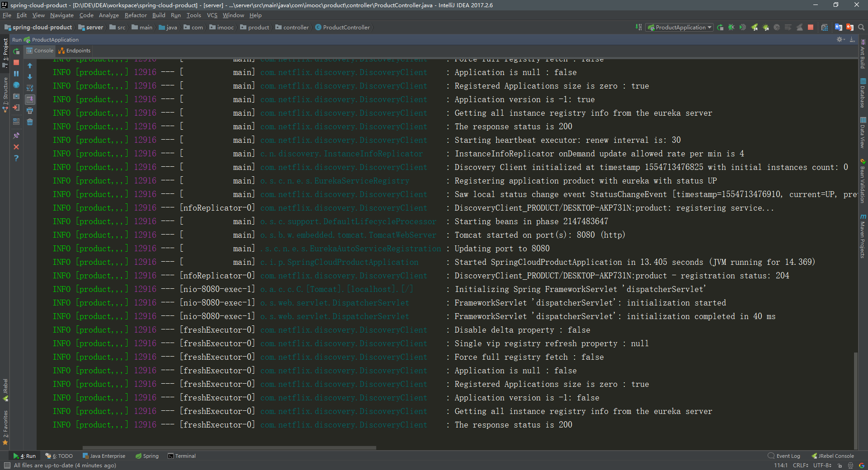Open the Maven Projects side panel
Viewport: 868px width, 470px height.
(x=863, y=236)
